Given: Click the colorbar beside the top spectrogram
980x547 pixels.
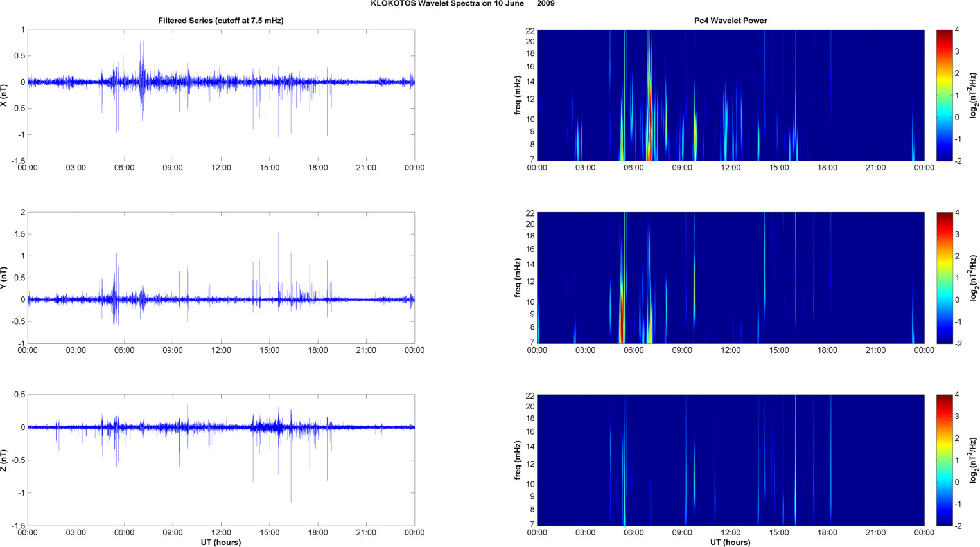Looking at the screenshot, I should pos(944,95).
